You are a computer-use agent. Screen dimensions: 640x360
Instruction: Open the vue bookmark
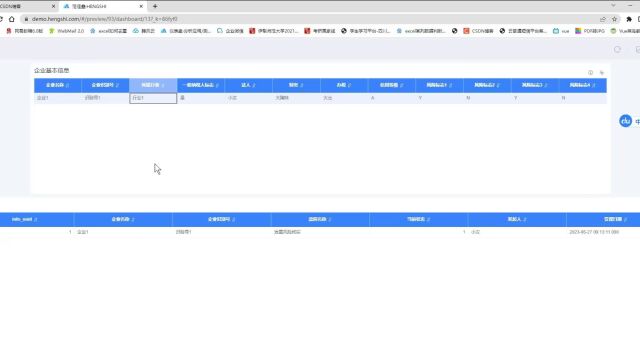pyautogui.click(x=561, y=31)
